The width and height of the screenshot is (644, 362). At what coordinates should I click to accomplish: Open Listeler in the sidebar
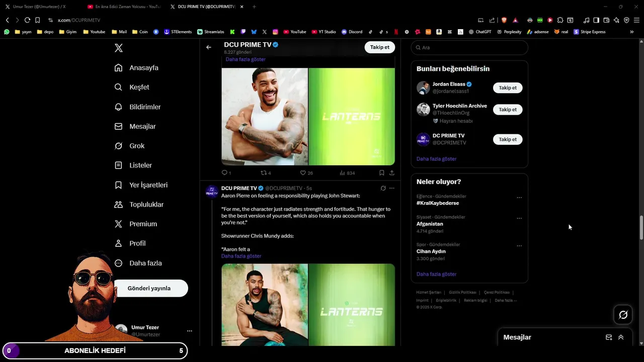133,165
